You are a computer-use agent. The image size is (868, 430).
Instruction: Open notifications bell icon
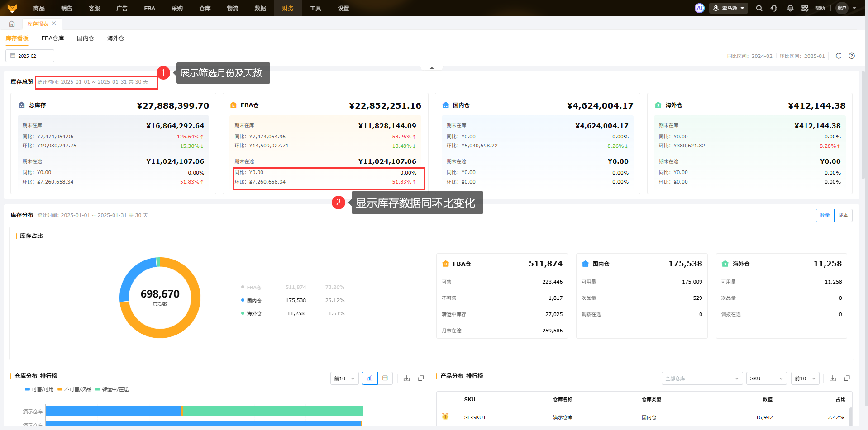pos(790,8)
